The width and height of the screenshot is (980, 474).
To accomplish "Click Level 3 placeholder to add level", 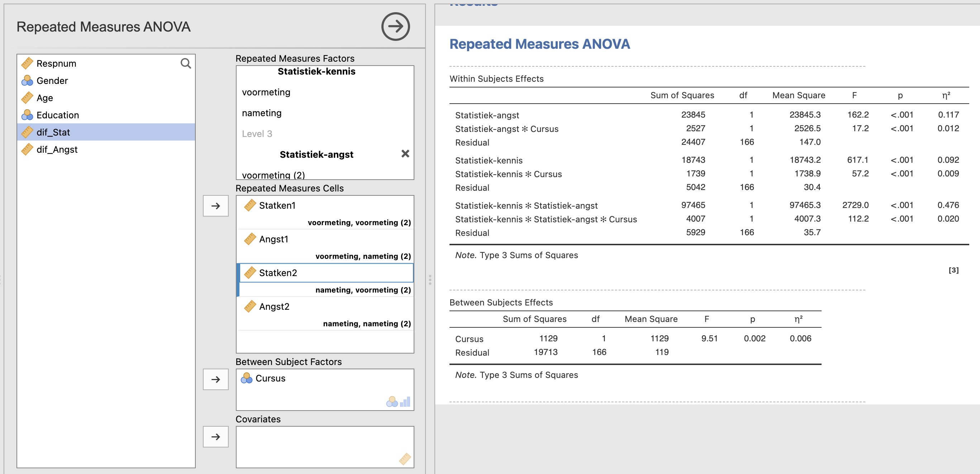I will (257, 134).
